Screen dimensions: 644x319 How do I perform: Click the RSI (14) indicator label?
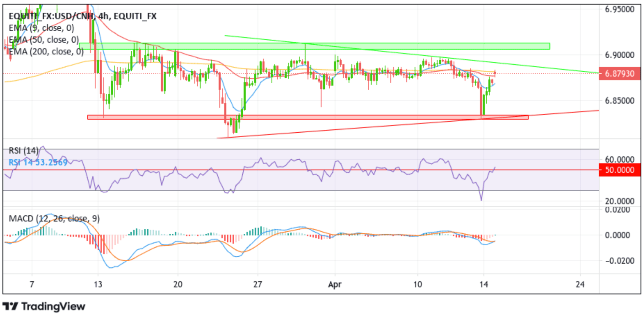23,151
